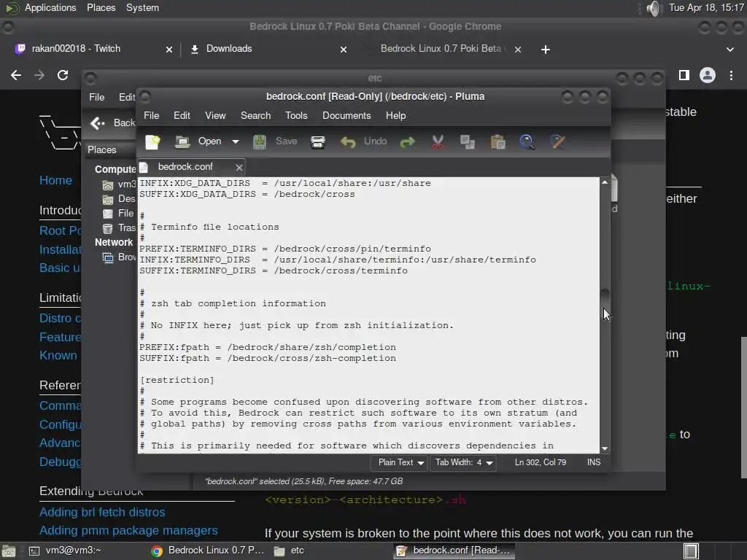The image size is (747, 560).
Task: Click the Chrome forward arrow
Action: [39, 75]
